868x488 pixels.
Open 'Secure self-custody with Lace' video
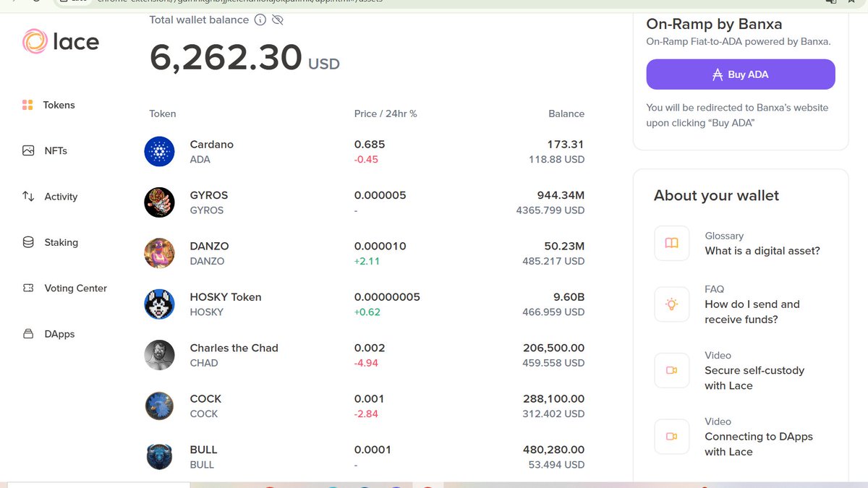click(x=754, y=378)
